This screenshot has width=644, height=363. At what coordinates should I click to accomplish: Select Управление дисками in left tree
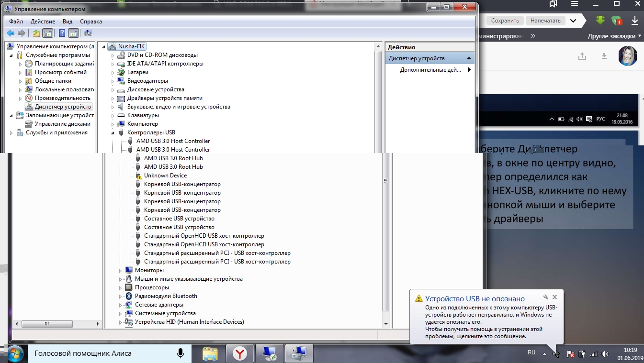[x=62, y=124]
